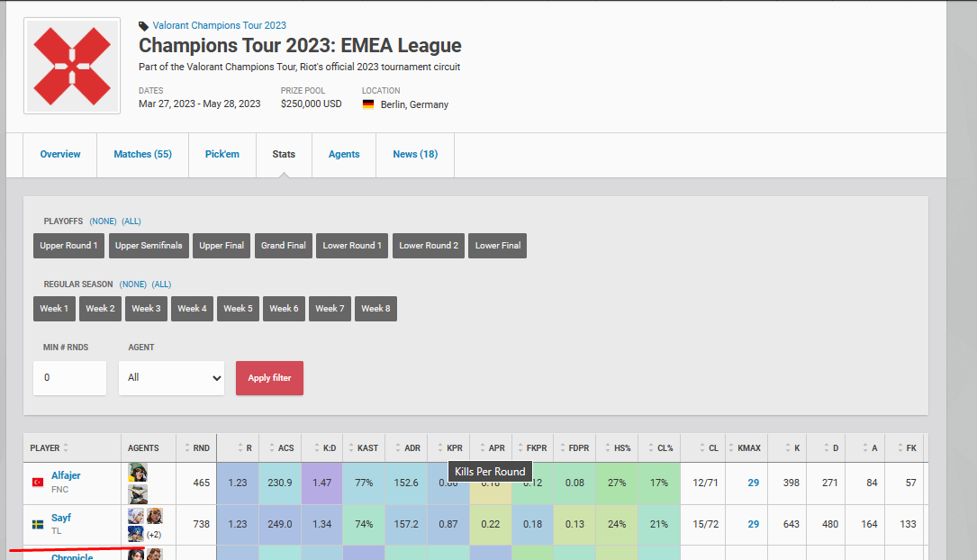Screen dimensions: 977x560
Task: Open the Valorant Champions Tour 2023 link
Action: pos(220,25)
